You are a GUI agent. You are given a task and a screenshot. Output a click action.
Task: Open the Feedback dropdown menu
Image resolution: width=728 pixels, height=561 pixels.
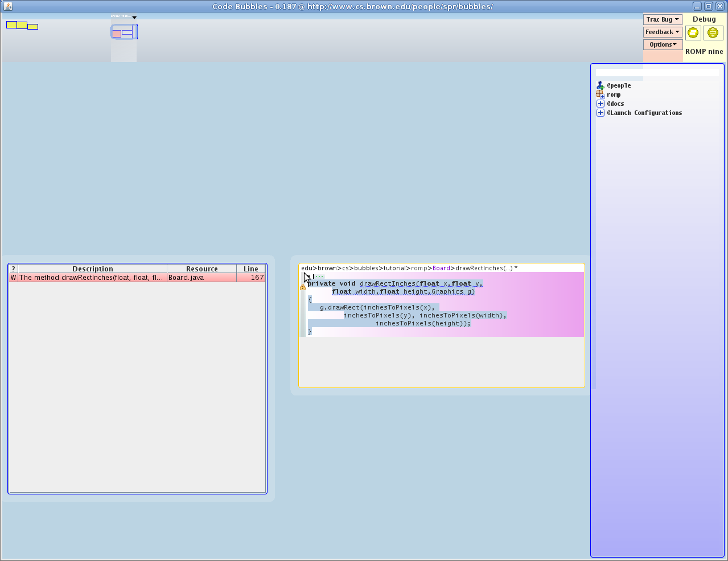pyautogui.click(x=663, y=32)
